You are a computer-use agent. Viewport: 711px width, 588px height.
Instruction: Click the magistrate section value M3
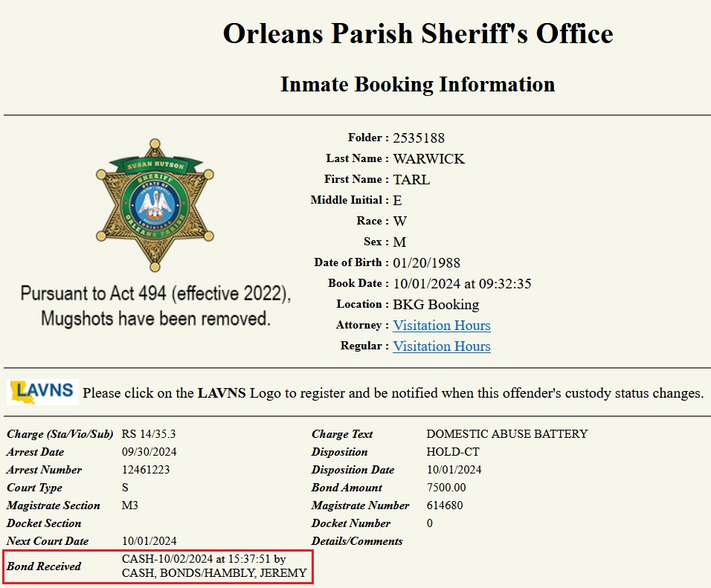pyautogui.click(x=129, y=505)
